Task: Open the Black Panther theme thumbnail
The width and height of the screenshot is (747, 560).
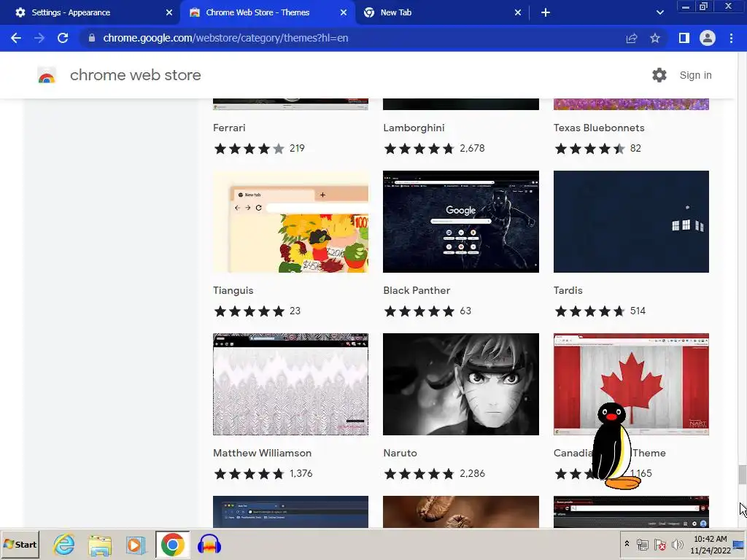Action: coord(461,222)
